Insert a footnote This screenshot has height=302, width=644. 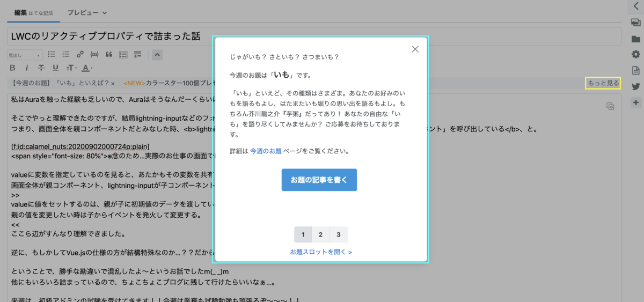[x=138, y=54]
